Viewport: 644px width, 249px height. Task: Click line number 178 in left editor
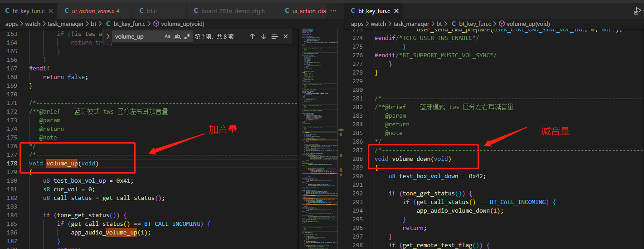pyautogui.click(x=12, y=163)
